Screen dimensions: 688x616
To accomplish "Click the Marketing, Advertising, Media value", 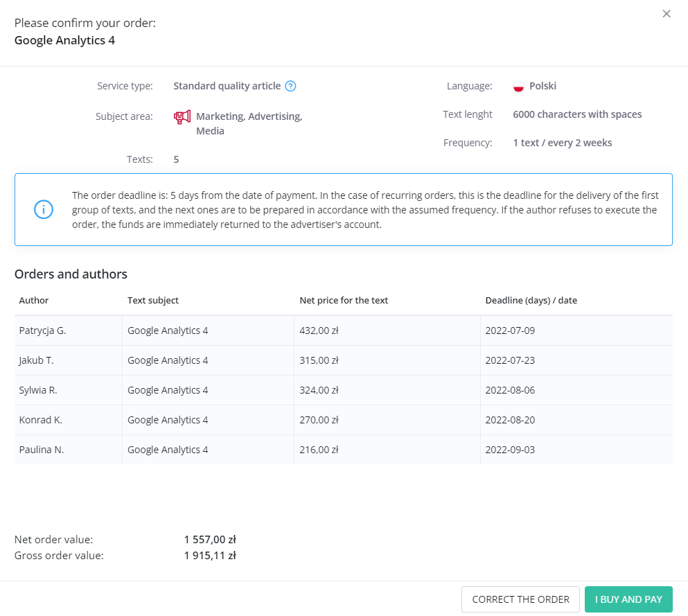I will pyautogui.click(x=249, y=124).
